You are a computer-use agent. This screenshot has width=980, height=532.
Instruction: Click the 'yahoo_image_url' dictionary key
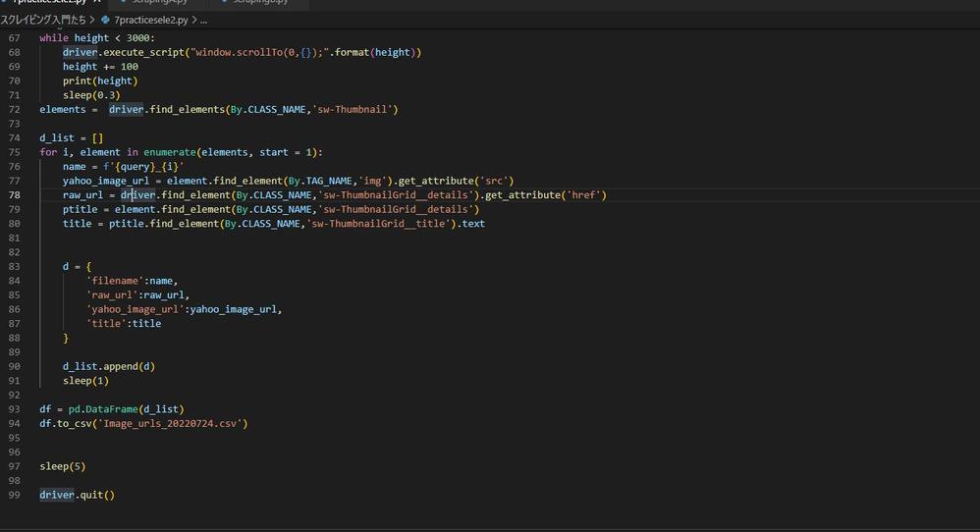click(x=135, y=310)
